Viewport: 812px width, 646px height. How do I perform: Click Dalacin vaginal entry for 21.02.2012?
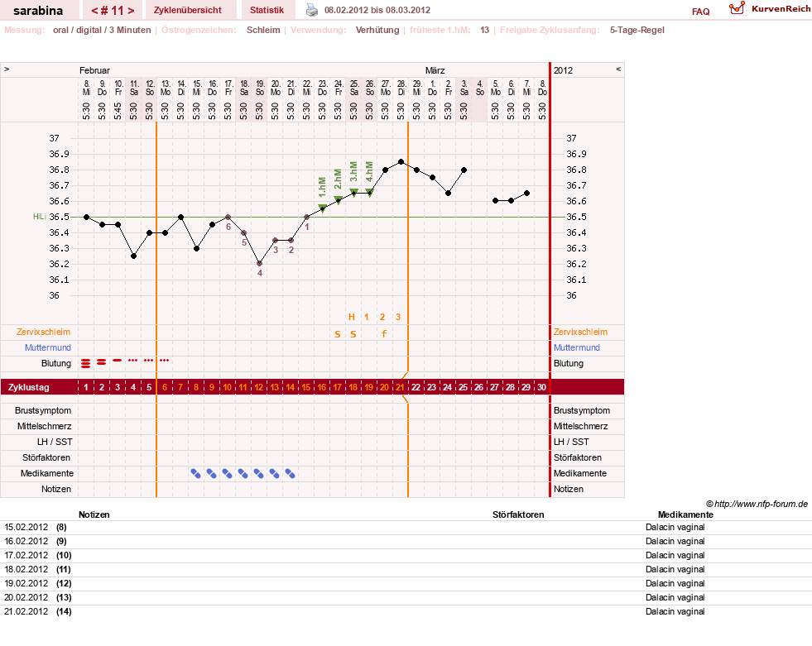tap(675, 611)
